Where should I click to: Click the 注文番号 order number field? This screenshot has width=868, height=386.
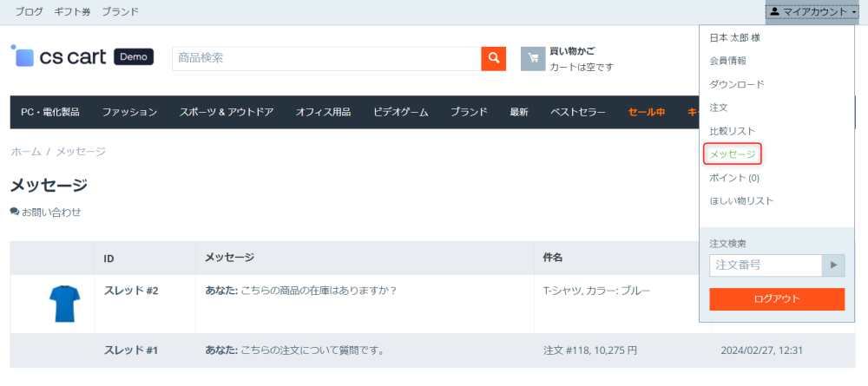[766, 265]
